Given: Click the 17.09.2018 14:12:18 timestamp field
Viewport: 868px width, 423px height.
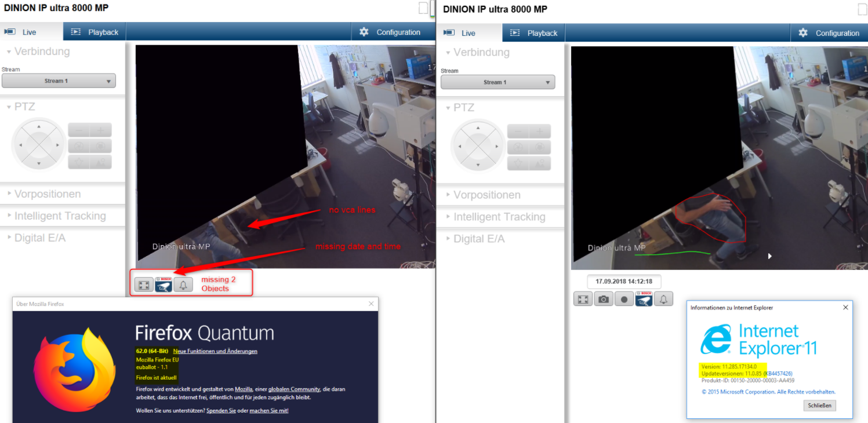Looking at the screenshot, I should tap(624, 282).
